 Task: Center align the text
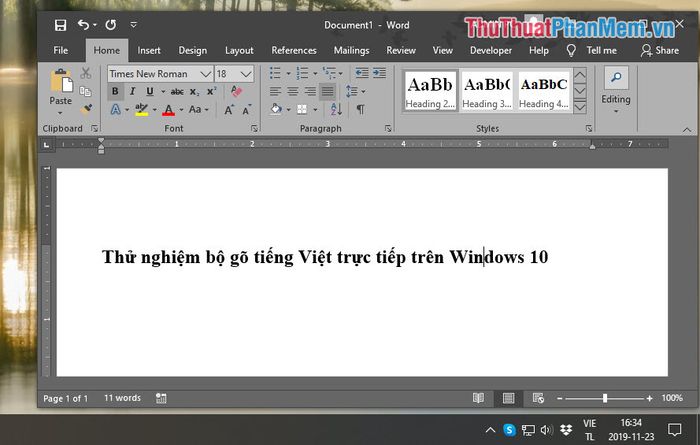293,91
